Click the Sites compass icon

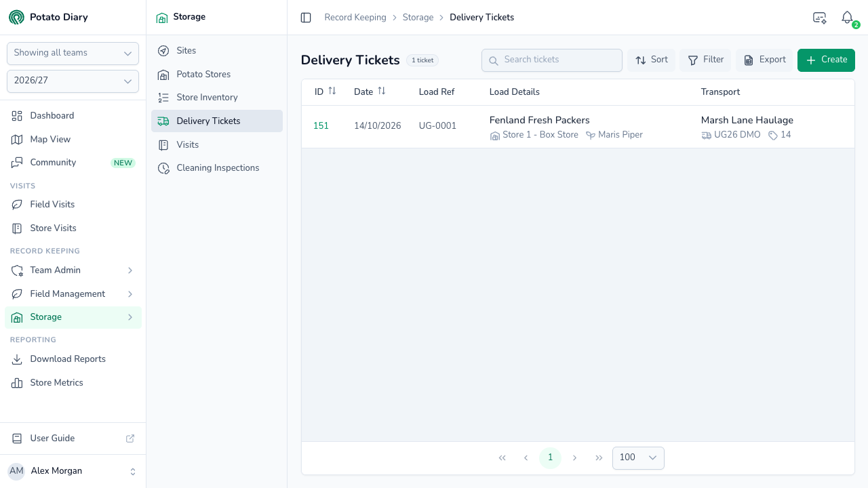163,51
